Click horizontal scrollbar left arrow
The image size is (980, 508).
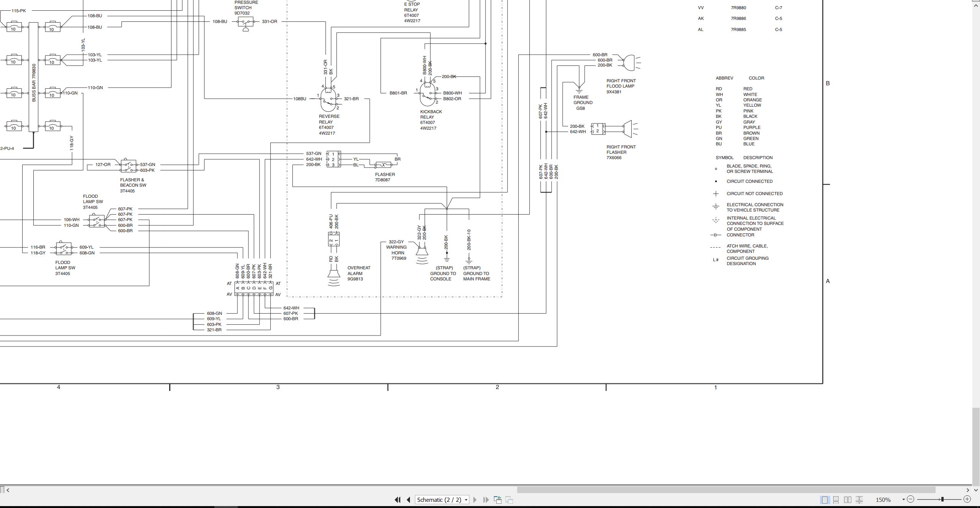point(8,490)
